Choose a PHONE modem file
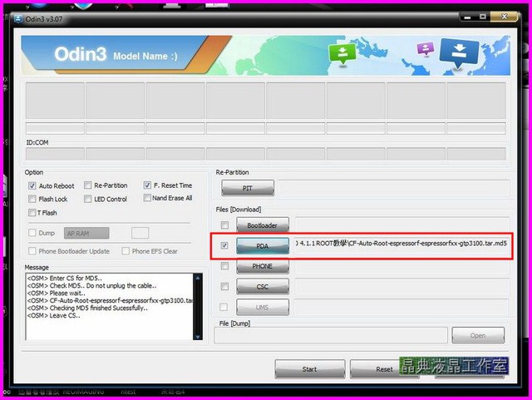This screenshot has width=532, height=400. (262, 267)
